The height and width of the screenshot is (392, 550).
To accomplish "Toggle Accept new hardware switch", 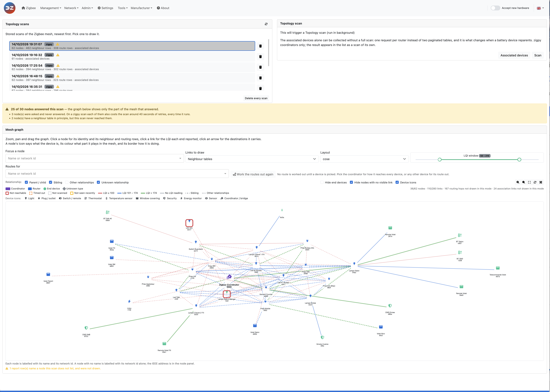I will click(495, 8).
